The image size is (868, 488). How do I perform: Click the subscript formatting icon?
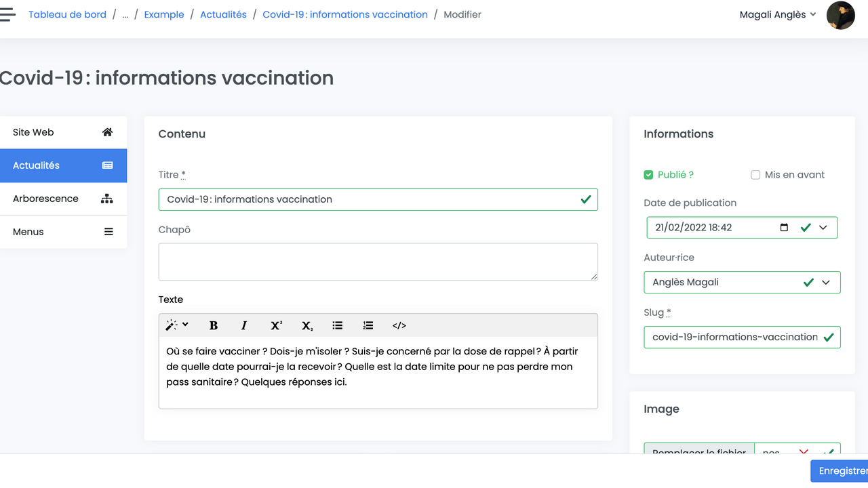(x=307, y=326)
